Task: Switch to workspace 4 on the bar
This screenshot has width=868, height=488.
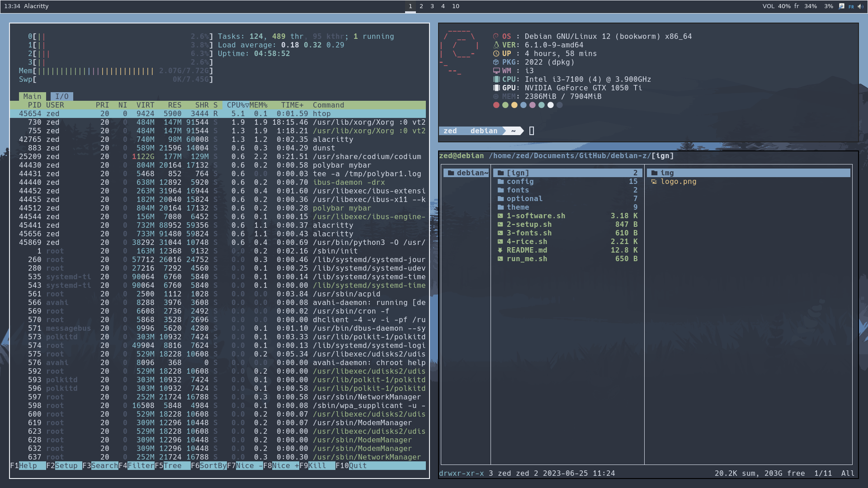Action: [442, 6]
